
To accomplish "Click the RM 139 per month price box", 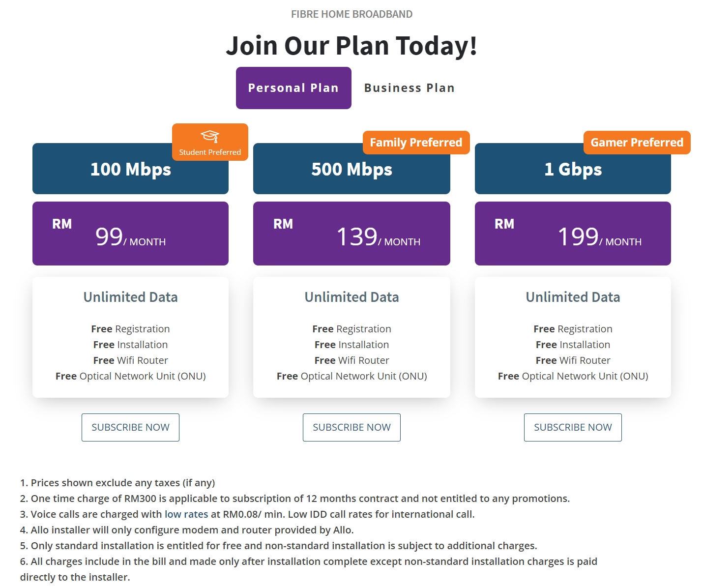I will click(x=351, y=234).
